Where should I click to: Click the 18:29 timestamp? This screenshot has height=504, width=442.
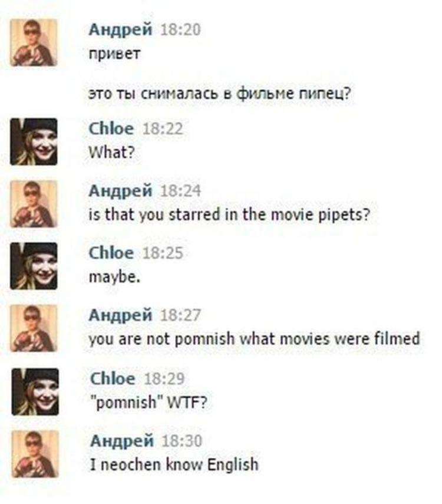click(x=164, y=379)
